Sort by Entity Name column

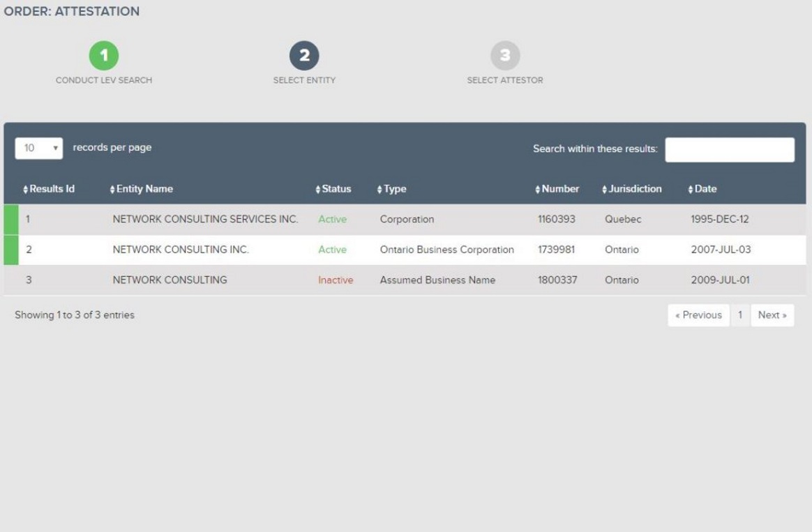tap(142, 189)
